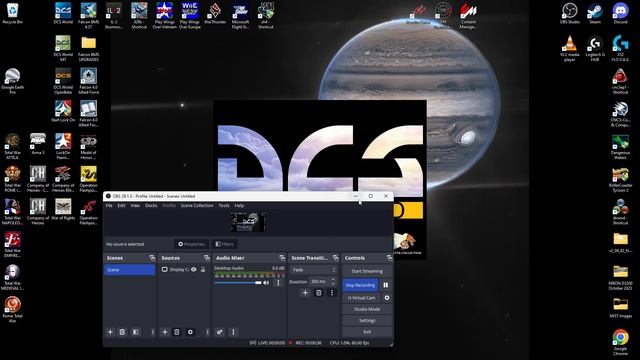The height and width of the screenshot is (360, 640).
Task: Remove the selected scene using trash icon
Action: coord(122,332)
